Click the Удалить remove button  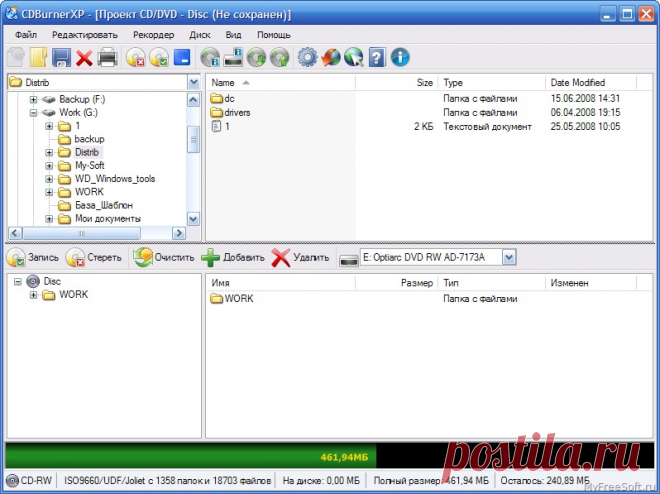[300, 257]
